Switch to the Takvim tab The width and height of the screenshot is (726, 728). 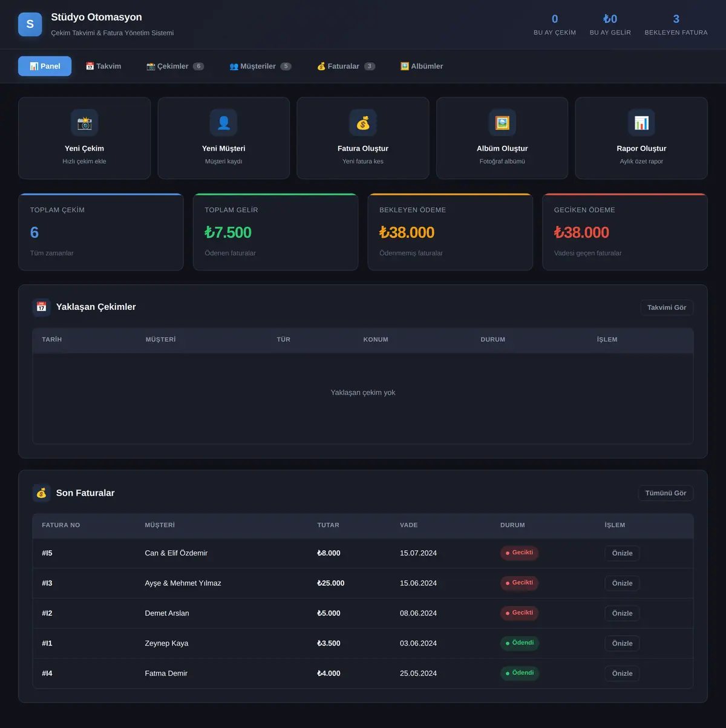[103, 66]
